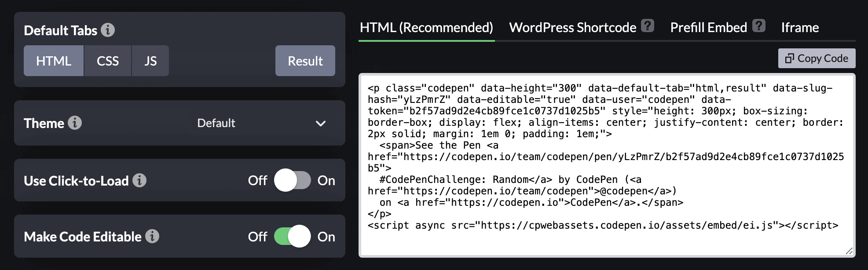Click the copy icon in Copy Code

[x=789, y=58]
